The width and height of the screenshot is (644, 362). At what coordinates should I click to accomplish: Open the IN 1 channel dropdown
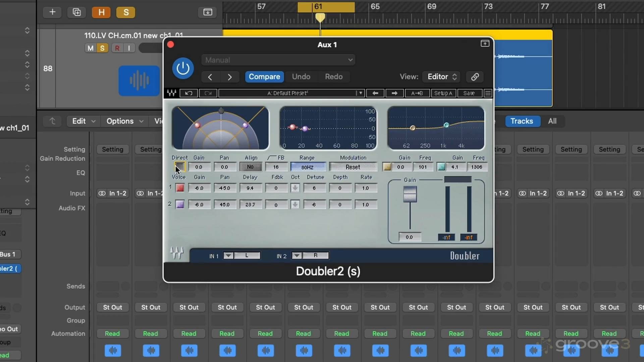coord(228,256)
